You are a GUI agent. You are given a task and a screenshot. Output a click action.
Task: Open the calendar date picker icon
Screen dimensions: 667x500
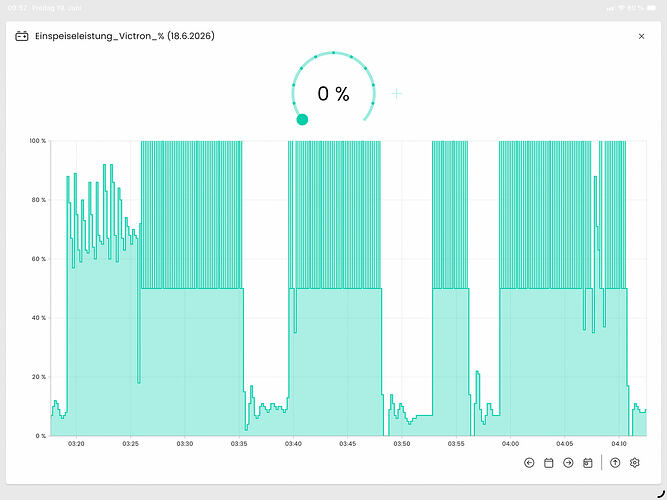tap(548, 463)
